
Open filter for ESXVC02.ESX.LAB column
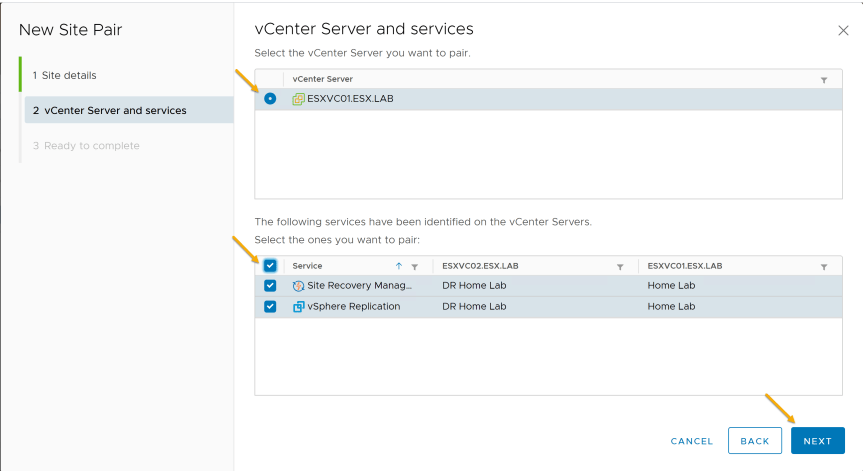point(620,267)
